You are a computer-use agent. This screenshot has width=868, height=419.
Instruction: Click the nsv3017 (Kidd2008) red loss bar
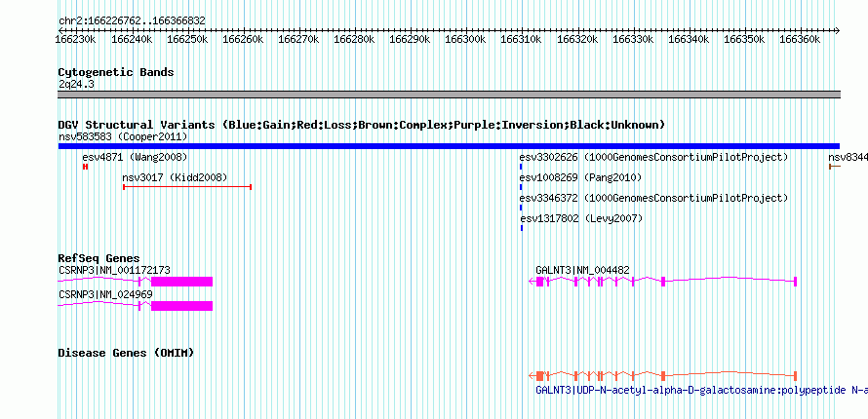click(x=187, y=187)
